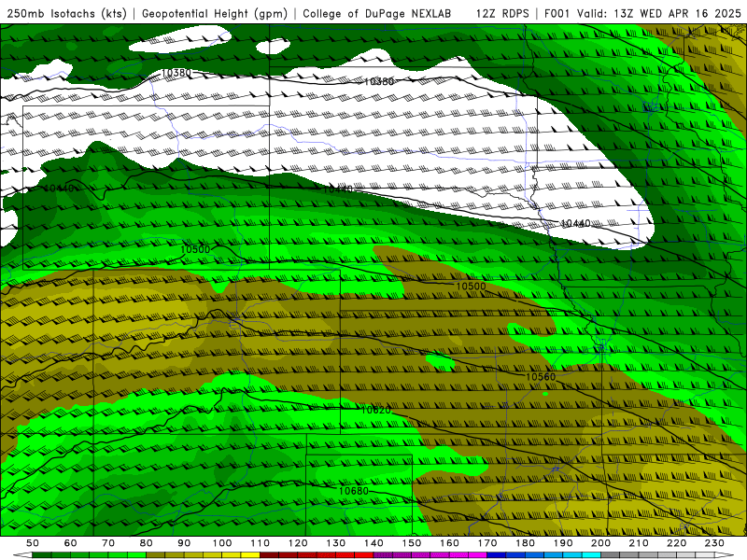This screenshot has height=560, width=747.
Task: Select the easternmost 10500 contour label
Action: (471, 286)
